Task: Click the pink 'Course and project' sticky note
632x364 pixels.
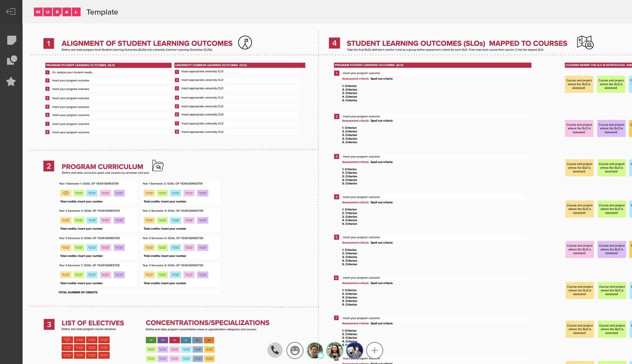Action: 579,128
